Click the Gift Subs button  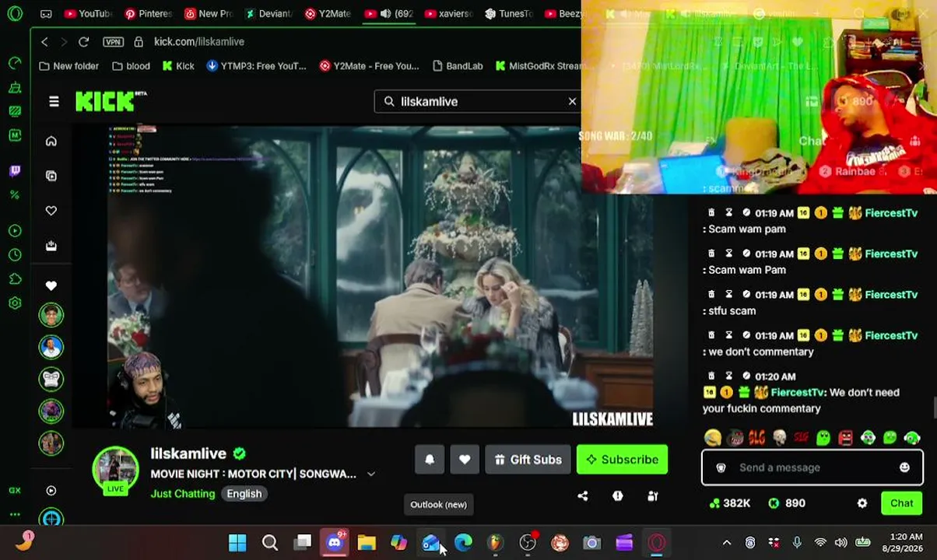coord(528,460)
